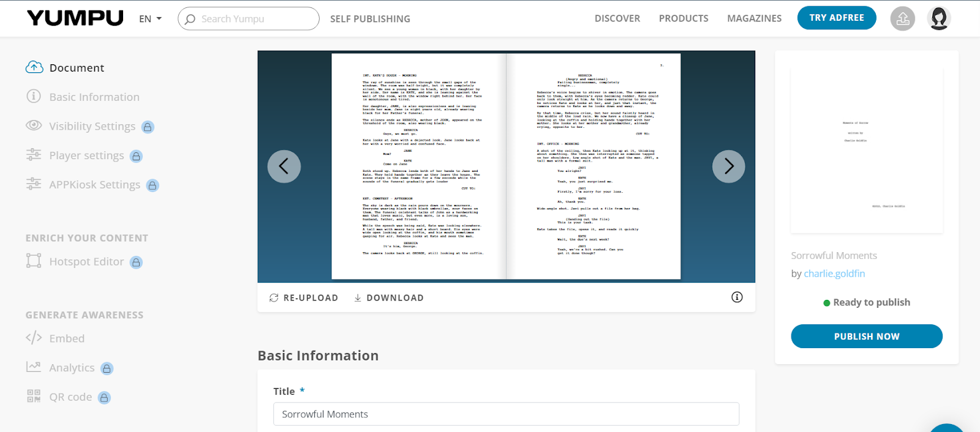Click the TRY ADFREE button
The height and width of the screenshot is (432, 980).
[x=837, y=18]
